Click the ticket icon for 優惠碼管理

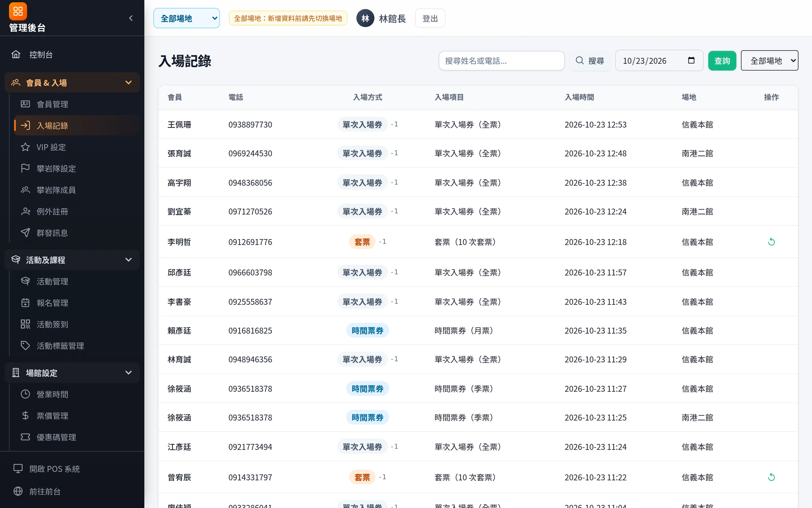25,437
